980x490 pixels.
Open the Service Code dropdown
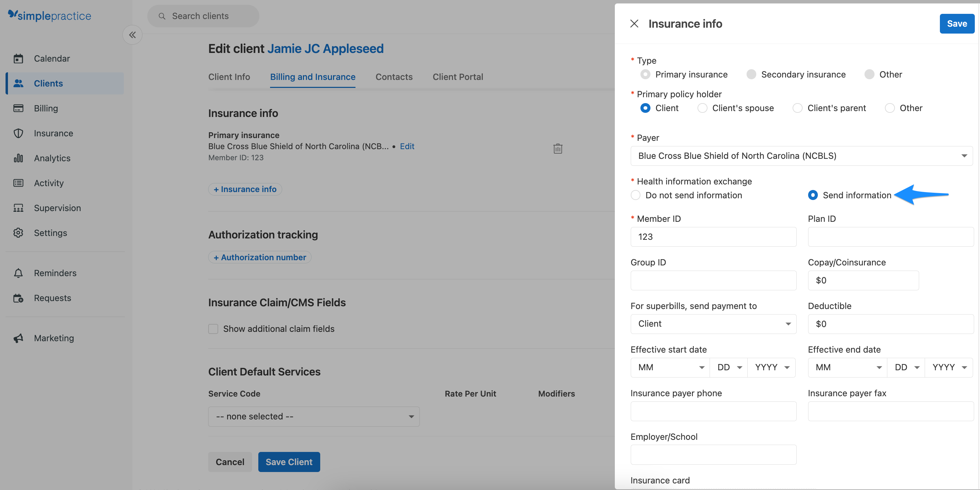coord(314,417)
